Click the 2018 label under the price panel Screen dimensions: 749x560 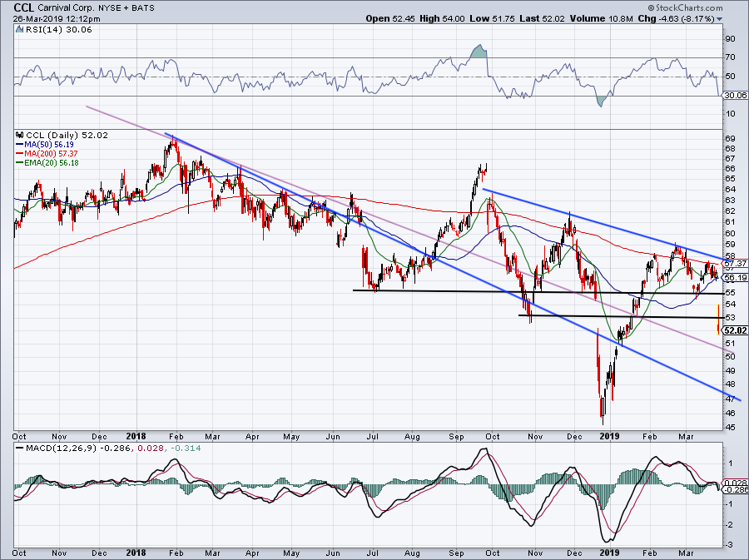[x=136, y=436]
